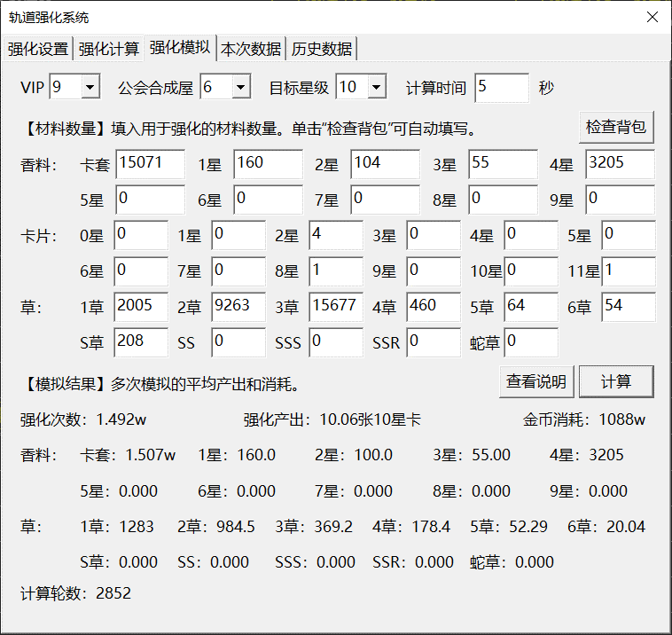Screen dimensions: 672x635
Task: Close the 轨道强化系统 window
Action: tap(652, 17)
